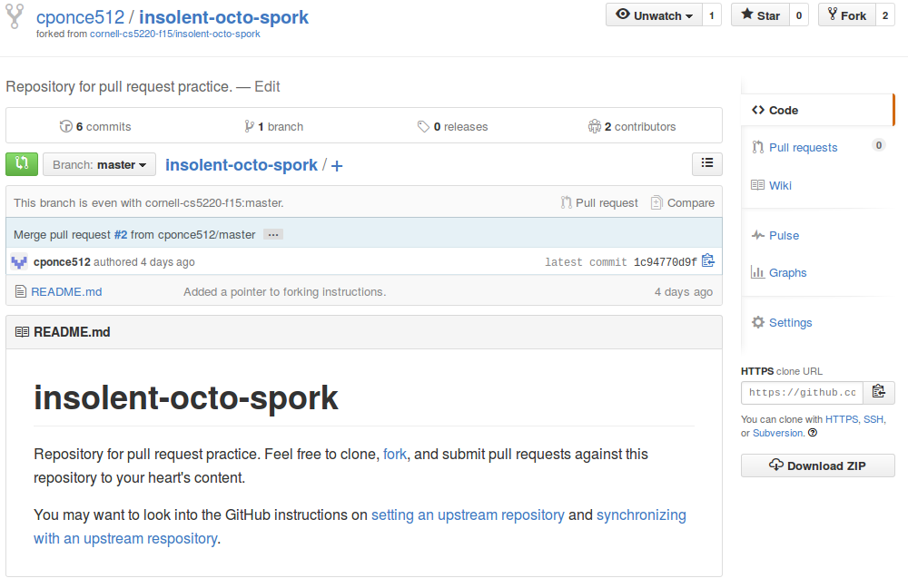View the 6 commits history

tap(95, 126)
